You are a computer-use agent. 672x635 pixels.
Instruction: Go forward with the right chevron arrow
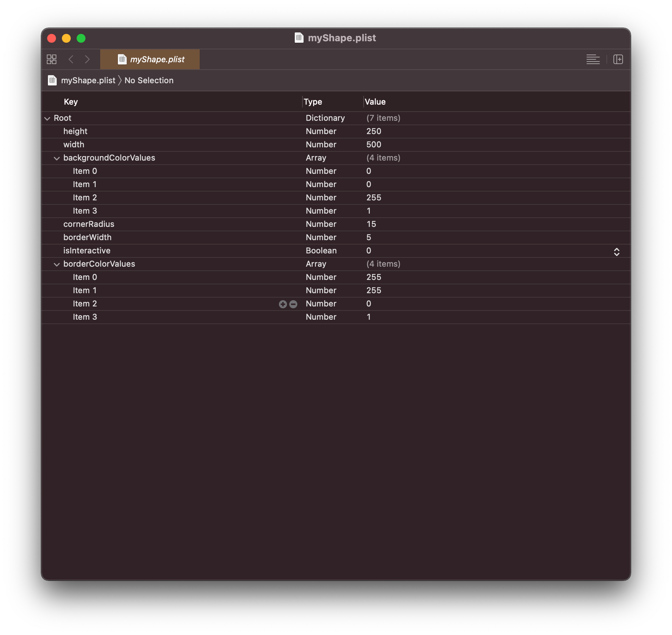pos(87,59)
